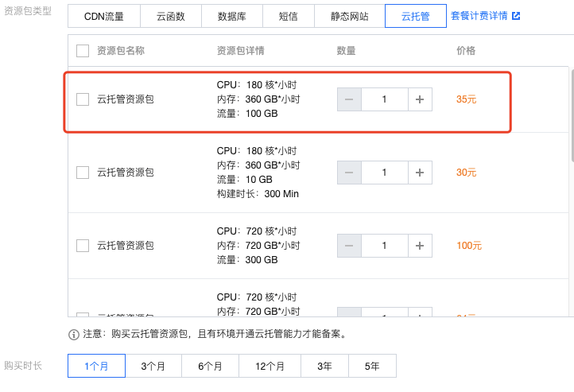Click quantity input of the 35元 package
Image resolution: width=574 pixels, height=392 pixels.
click(x=385, y=99)
